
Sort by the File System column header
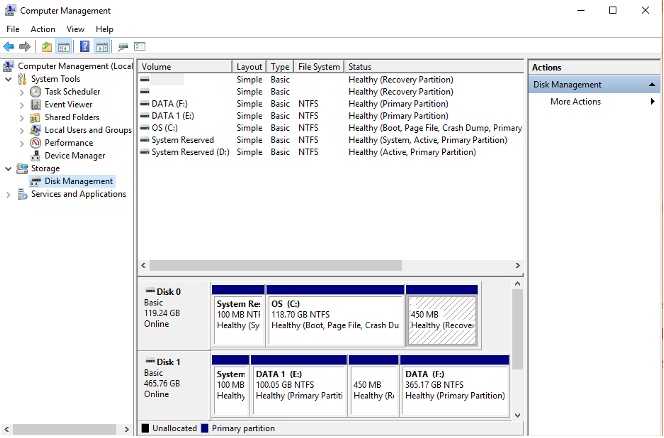(x=319, y=67)
